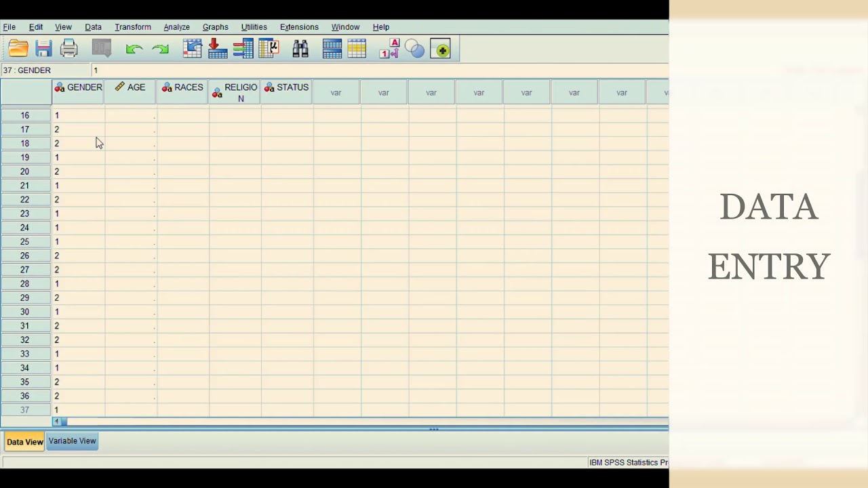Select the STATUS column header
Image resolution: width=868 pixels, height=488 pixels.
pyautogui.click(x=287, y=92)
